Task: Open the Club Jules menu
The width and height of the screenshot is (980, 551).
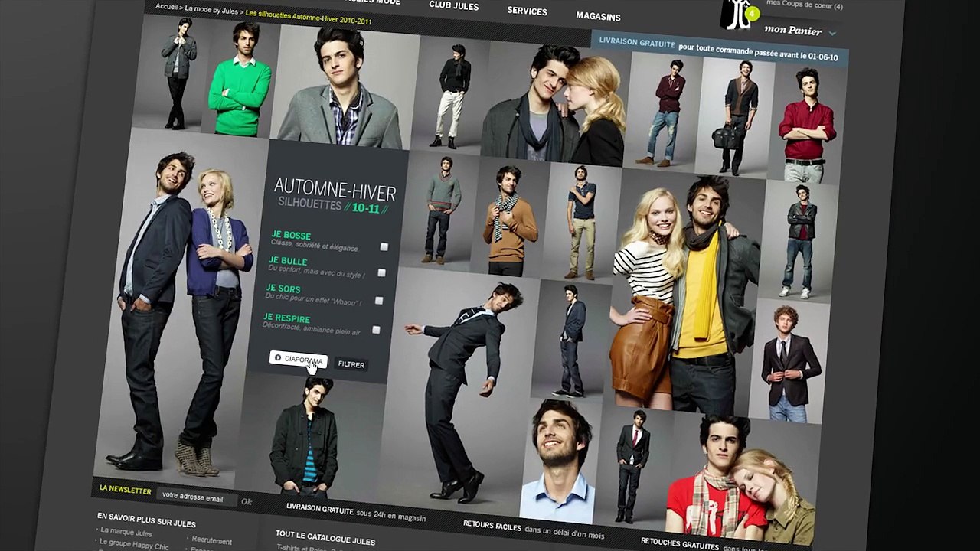Action: 454,6
